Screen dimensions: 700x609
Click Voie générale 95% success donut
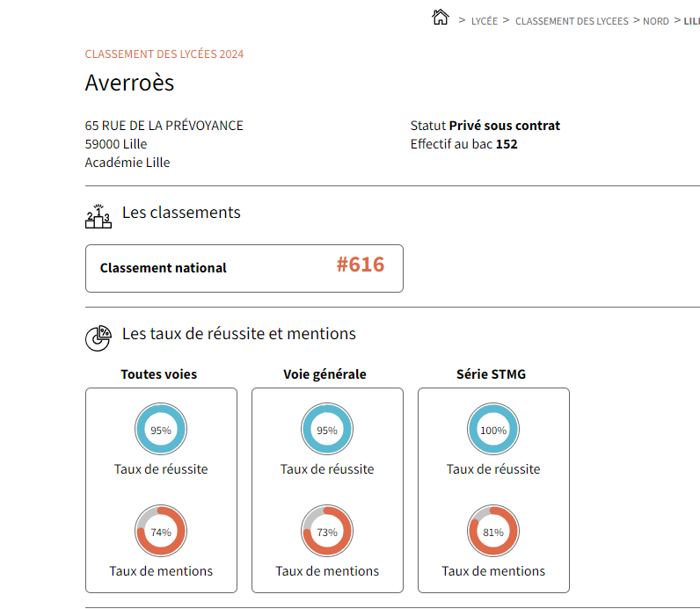click(x=327, y=429)
